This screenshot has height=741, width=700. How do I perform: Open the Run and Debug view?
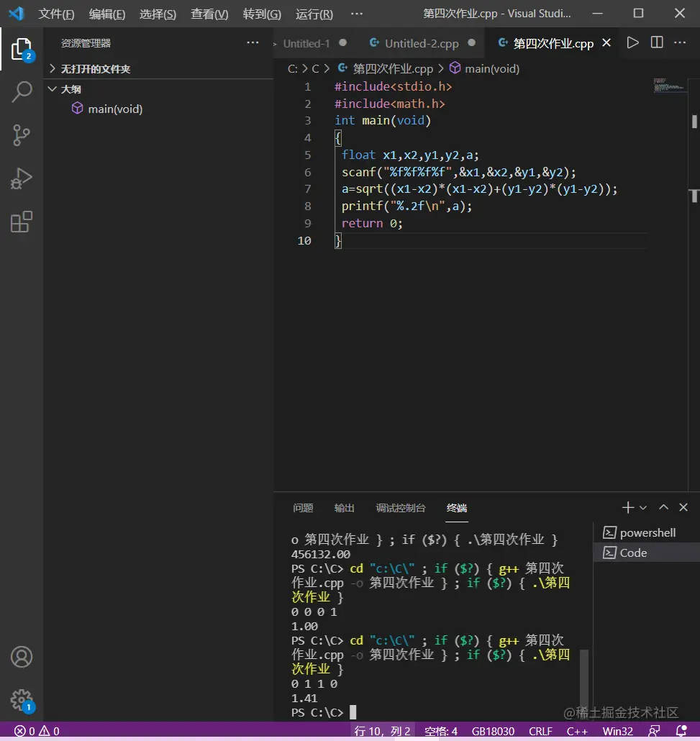pyautogui.click(x=22, y=178)
